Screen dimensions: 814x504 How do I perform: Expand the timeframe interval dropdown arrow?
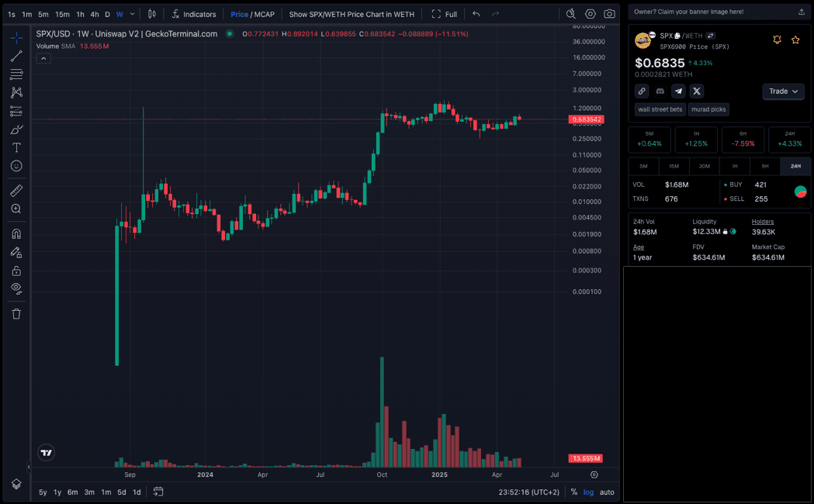(x=133, y=14)
